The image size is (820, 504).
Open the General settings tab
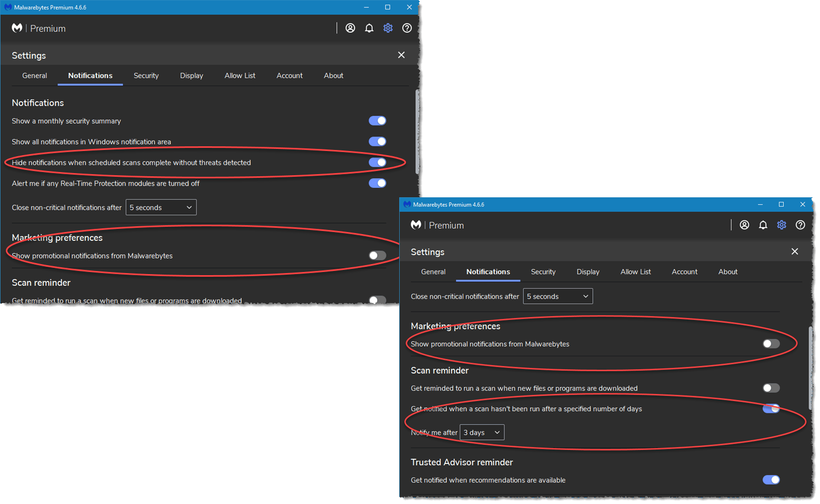click(34, 75)
